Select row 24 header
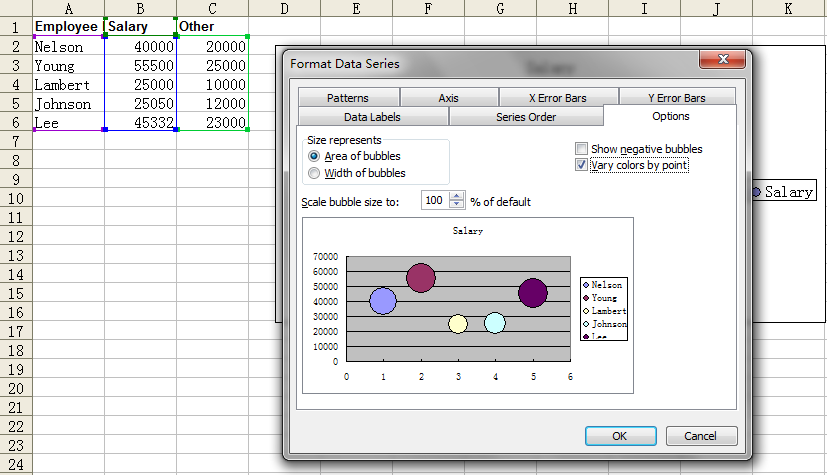This screenshot has height=475, width=827. pyautogui.click(x=16, y=464)
